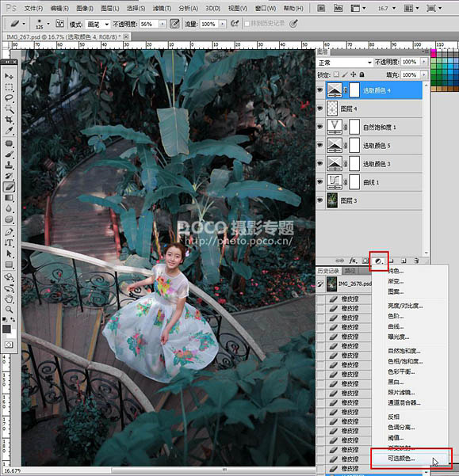Image resolution: width=459 pixels, height=476 pixels.
Task: Select the Eraser tool in toolbox
Action: pos(9,187)
